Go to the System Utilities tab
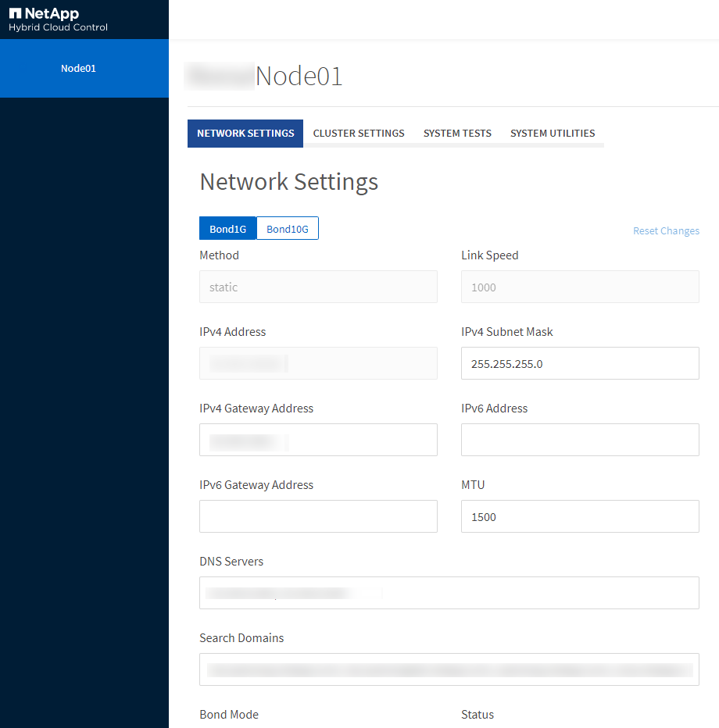719x728 pixels. click(553, 134)
